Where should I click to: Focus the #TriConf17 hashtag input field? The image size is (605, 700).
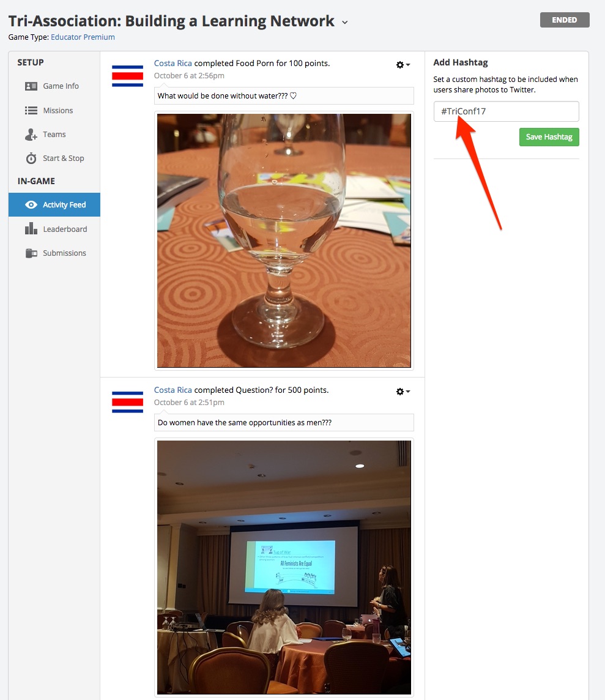pyautogui.click(x=506, y=111)
